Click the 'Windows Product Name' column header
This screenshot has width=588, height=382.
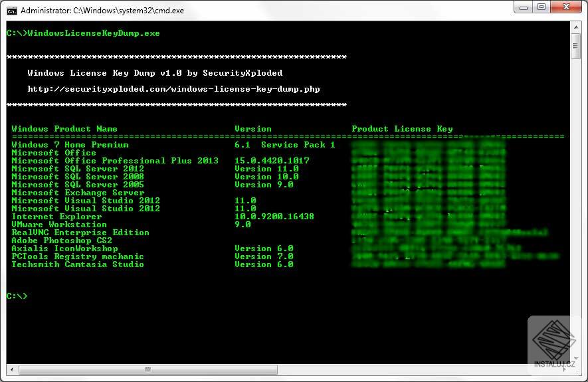point(64,129)
